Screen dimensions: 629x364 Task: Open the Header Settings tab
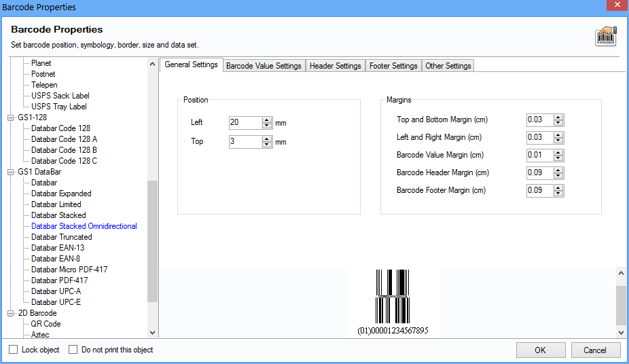tap(335, 66)
